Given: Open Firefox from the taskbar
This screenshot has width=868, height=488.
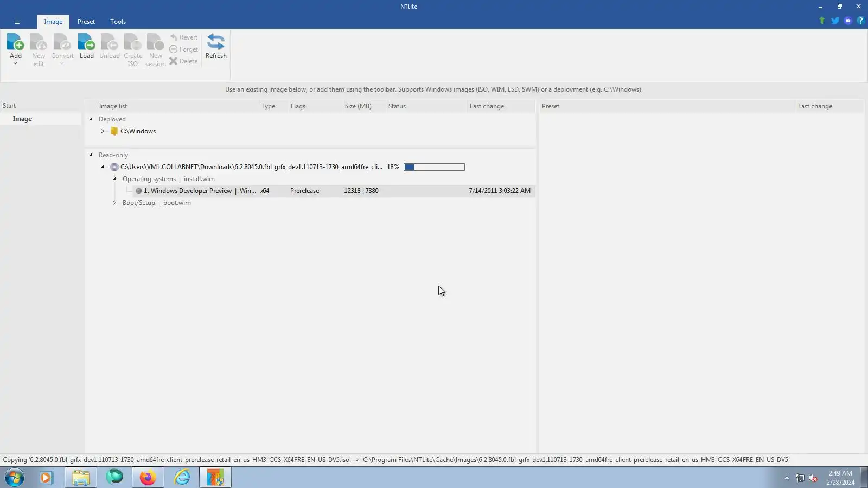Looking at the screenshot, I should (148, 478).
